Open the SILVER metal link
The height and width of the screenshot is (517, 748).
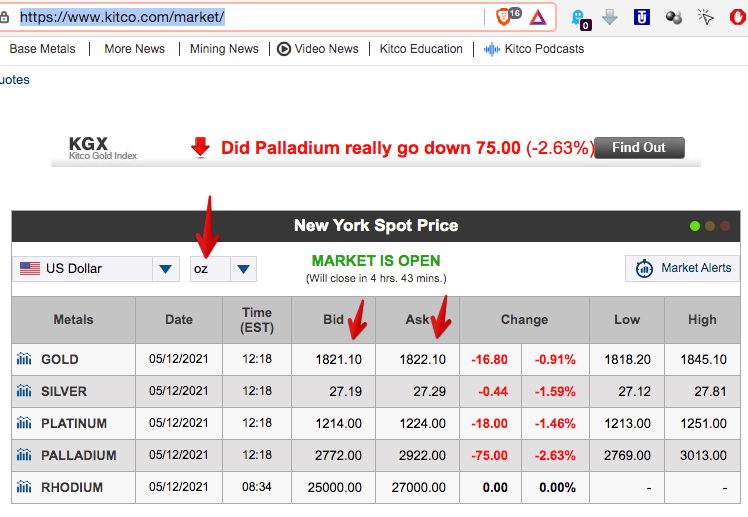[x=64, y=392]
